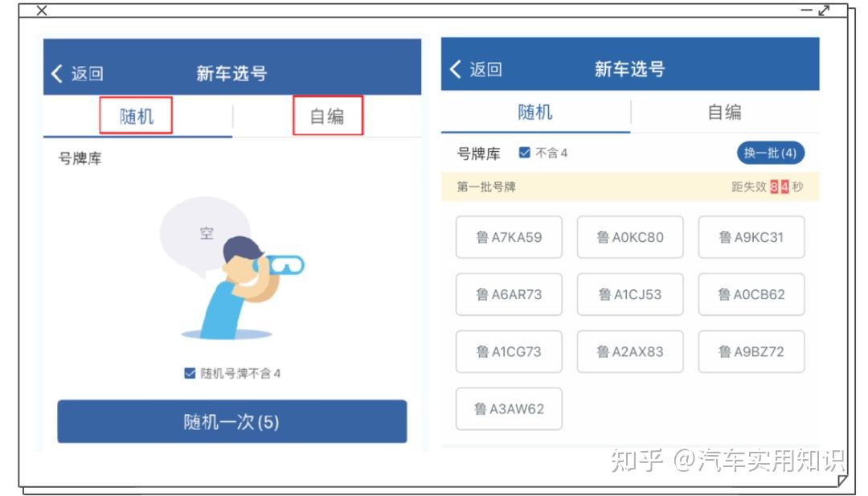Screen dimensions: 868x496
Task: Click the 换一批 (4) button
Action: pos(770,153)
